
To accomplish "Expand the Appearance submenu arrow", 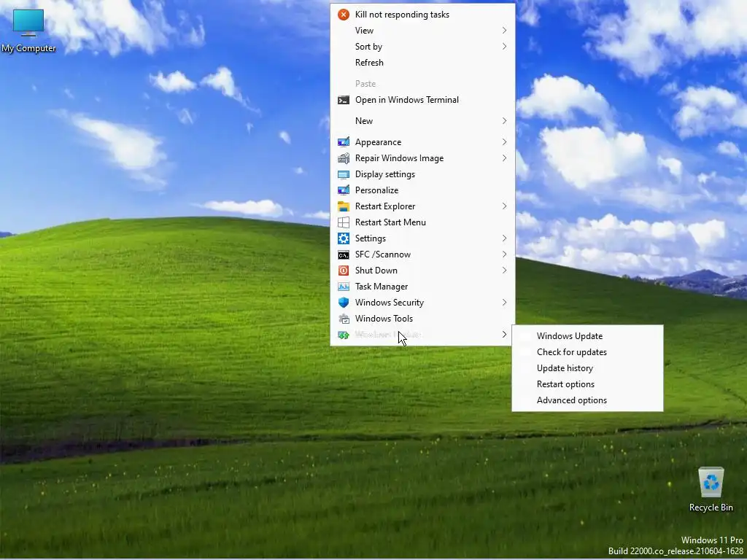I will (504, 142).
